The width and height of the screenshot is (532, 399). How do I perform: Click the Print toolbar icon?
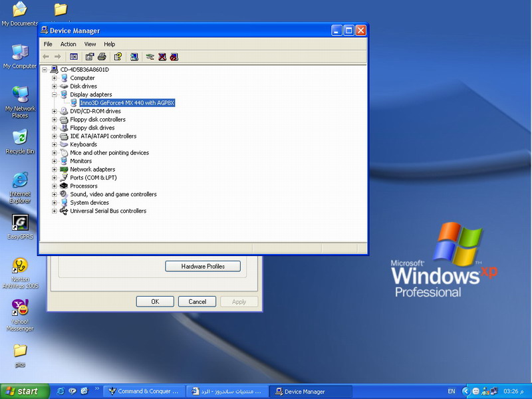click(102, 57)
